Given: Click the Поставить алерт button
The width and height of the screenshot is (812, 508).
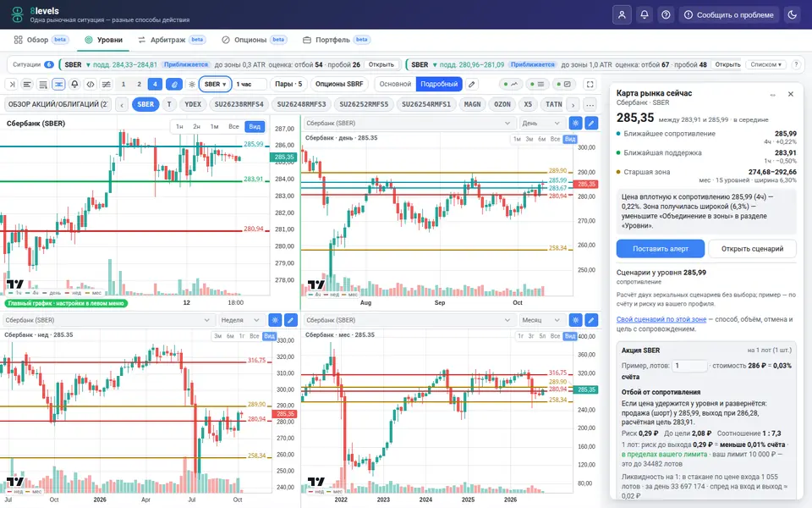Looking at the screenshot, I should pyautogui.click(x=661, y=248).
